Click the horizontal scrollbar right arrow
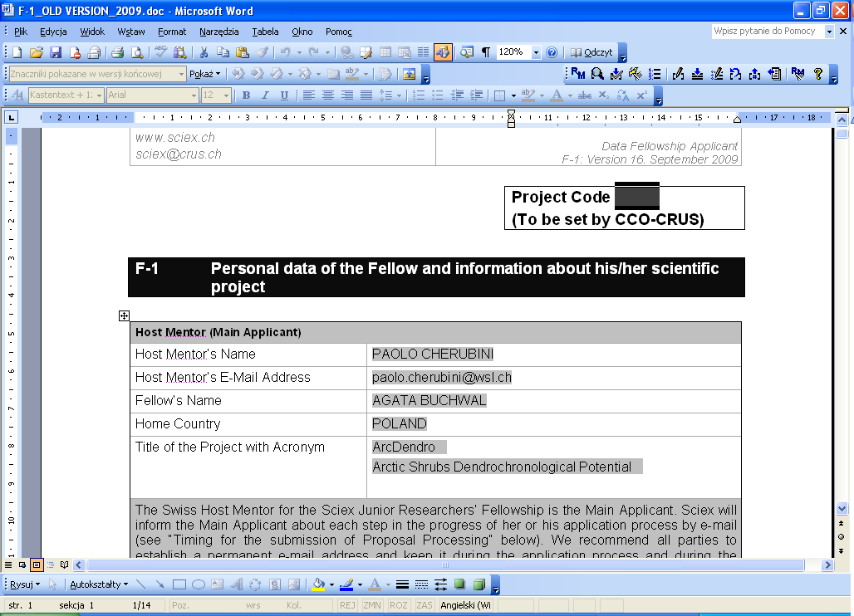 (828, 565)
